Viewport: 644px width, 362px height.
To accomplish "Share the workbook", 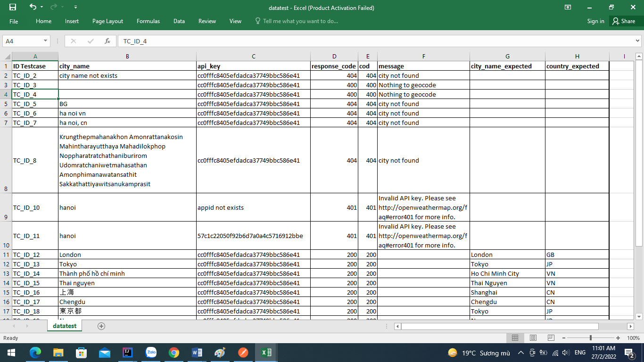I will pos(624,21).
